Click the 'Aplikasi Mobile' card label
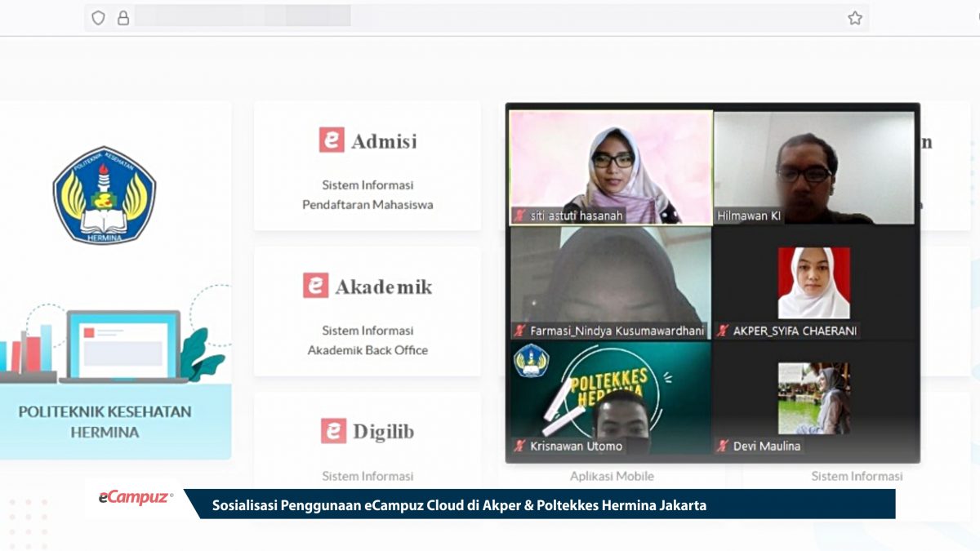 [x=612, y=476]
